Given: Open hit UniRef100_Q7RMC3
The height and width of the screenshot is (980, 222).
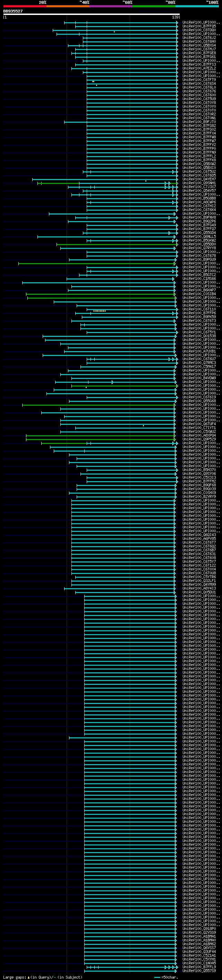Looking at the screenshot, I should click(x=199, y=363).
